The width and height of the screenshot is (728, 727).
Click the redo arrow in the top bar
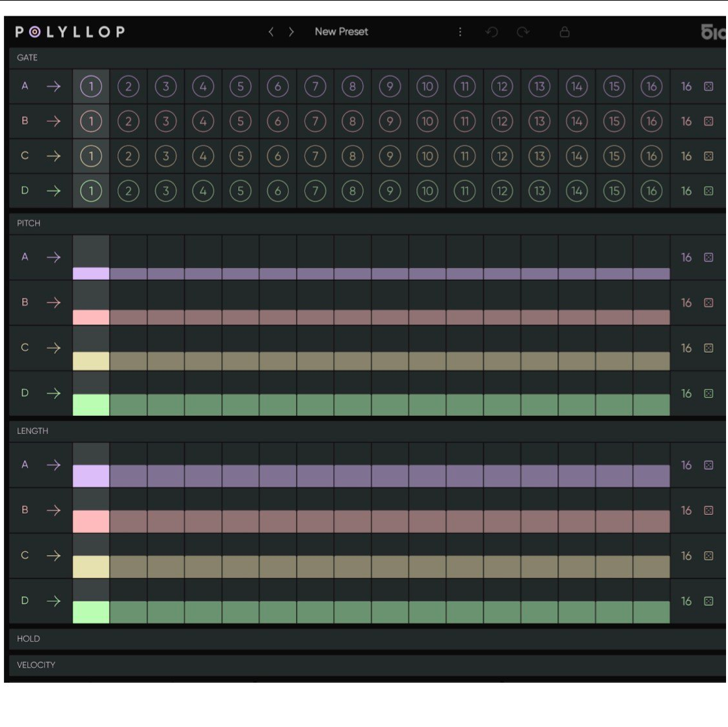coord(523,32)
